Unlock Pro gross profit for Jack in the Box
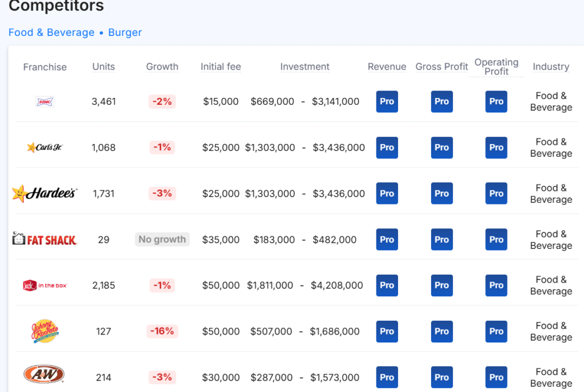 pos(442,285)
